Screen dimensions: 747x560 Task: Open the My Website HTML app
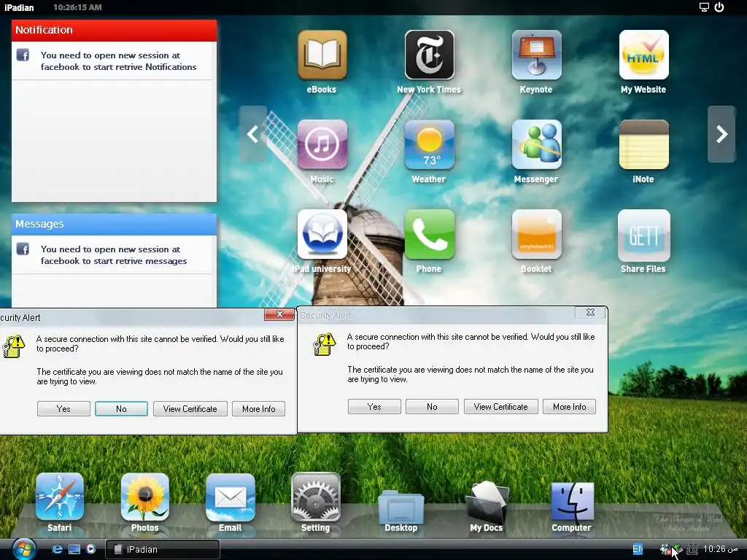[643, 55]
